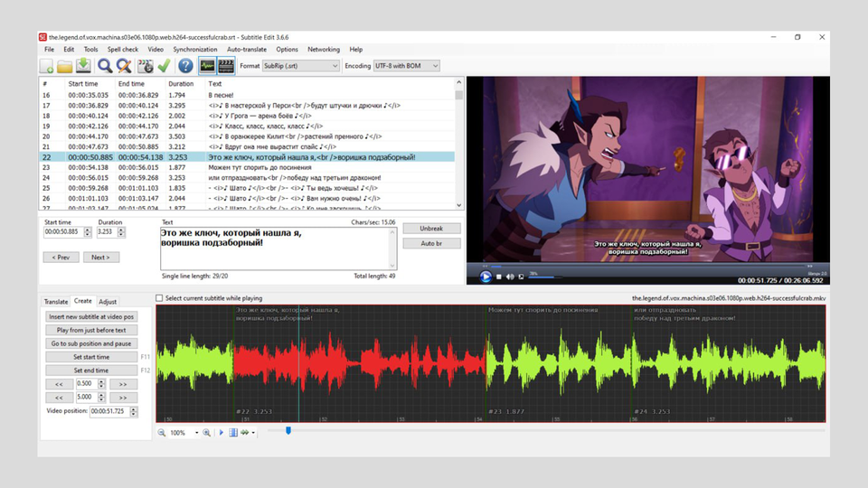
Task: Click the video seek progress bar
Action: click(646, 266)
